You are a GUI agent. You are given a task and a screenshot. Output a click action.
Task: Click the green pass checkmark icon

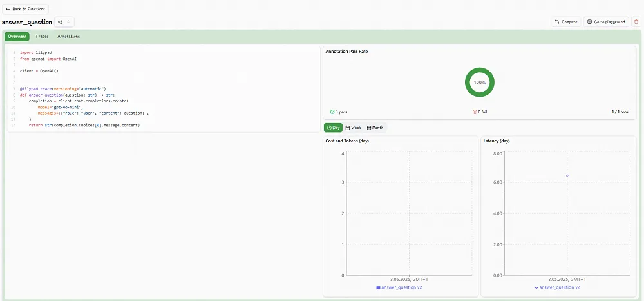332,112
